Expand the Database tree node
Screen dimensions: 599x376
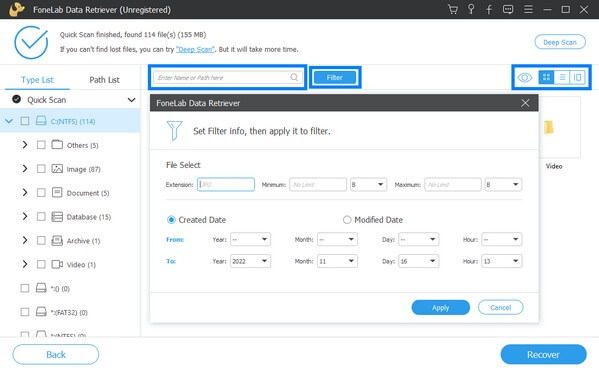tap(25, 216)
